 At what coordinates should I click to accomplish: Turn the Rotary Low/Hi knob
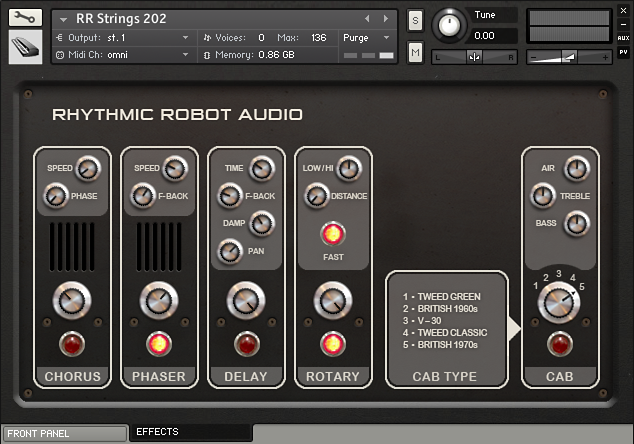coord(349,169)
